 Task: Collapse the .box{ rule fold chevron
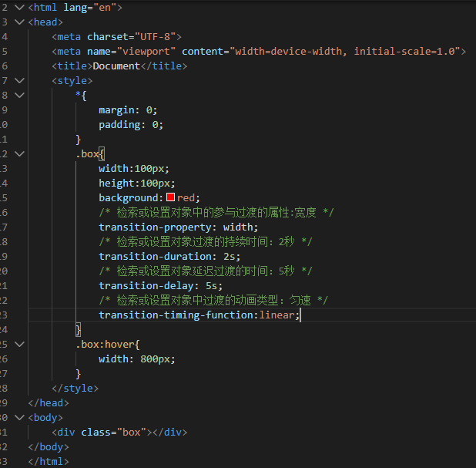[x=19, y=153]
